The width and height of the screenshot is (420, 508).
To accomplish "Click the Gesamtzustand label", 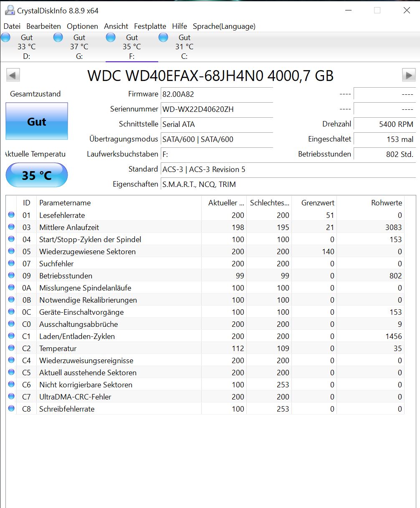I will pyautogui.click(x=35, y=94).
